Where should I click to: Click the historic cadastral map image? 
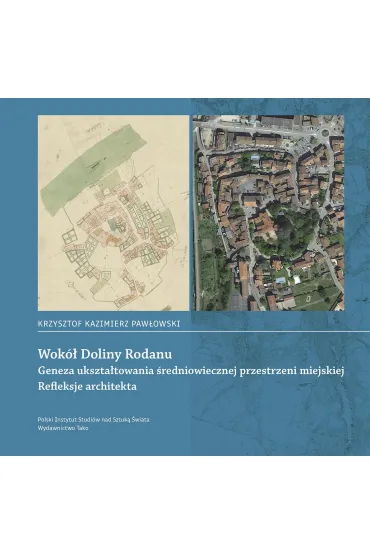point(113,213)
